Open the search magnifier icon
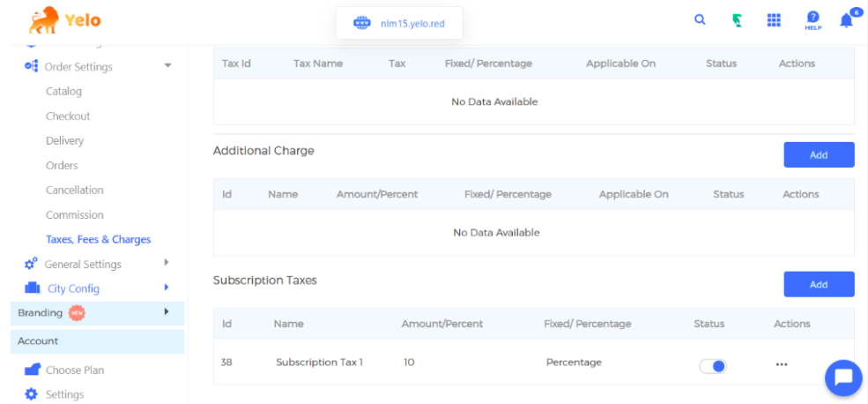Viewport: 868px width, 404px height. coord(700,19)
